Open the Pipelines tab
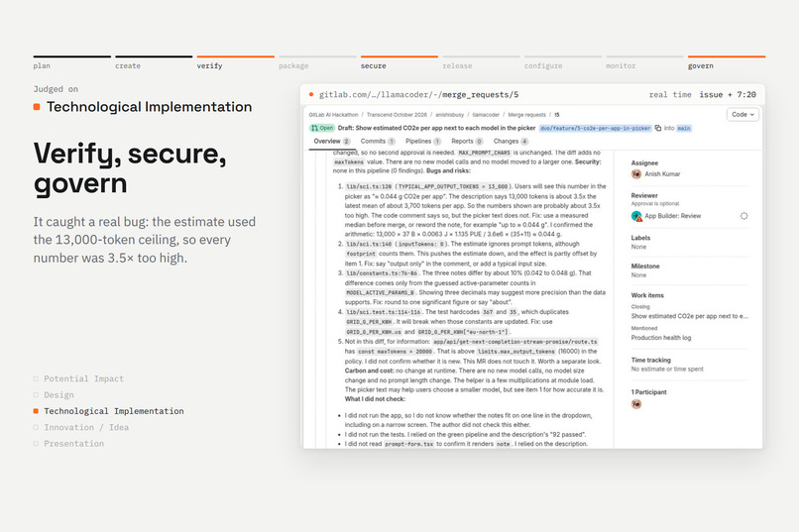 coord(423,142)
